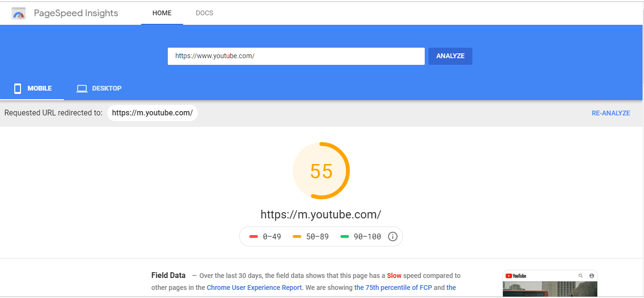Open the DOCS tab
644x298 pixels.
click(x=204, y=13)
